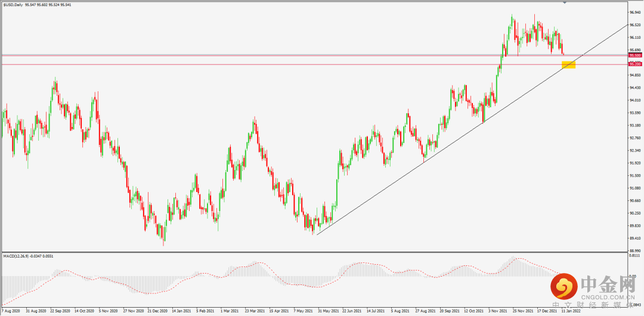The height and width of the screenshot is (316, 644).
Task: Click the 96.520 price axis label
Action: tap(636, 25)
